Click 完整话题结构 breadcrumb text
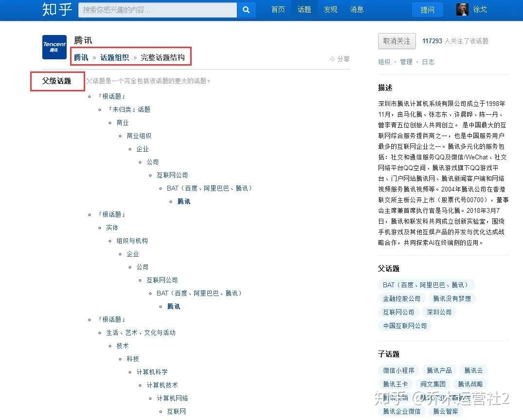This screenshot has height=420, width=523. 163,58
